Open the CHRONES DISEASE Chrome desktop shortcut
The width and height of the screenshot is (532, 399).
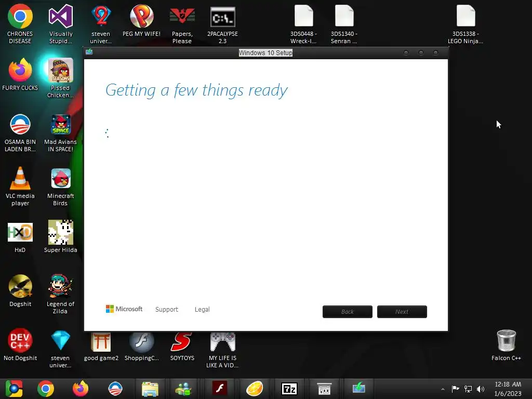click(x=20, y=16)
